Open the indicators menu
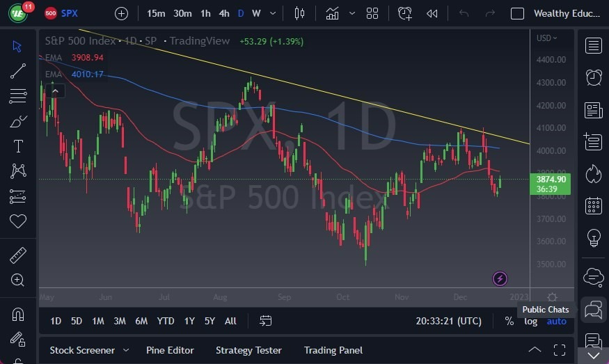609x364 pixels. click(x=332, y=14)
